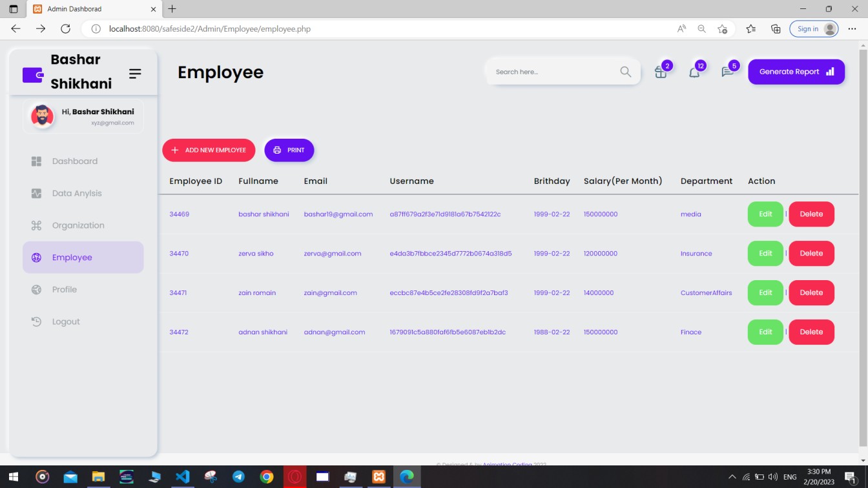Viewport: 868px width, 488px height.
Task: Click the search magnifier icon
Action: tap(625, 72)
